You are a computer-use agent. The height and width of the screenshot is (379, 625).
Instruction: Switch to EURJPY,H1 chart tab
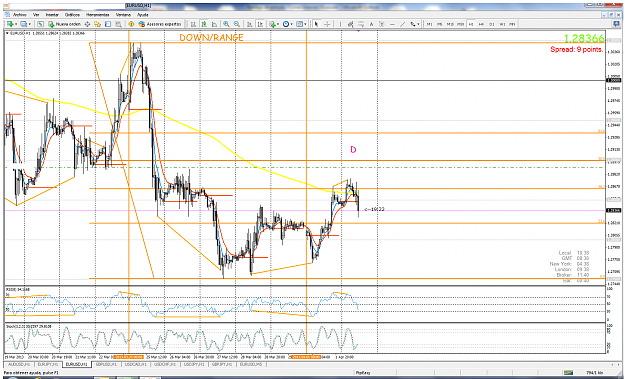coord(47,365)
